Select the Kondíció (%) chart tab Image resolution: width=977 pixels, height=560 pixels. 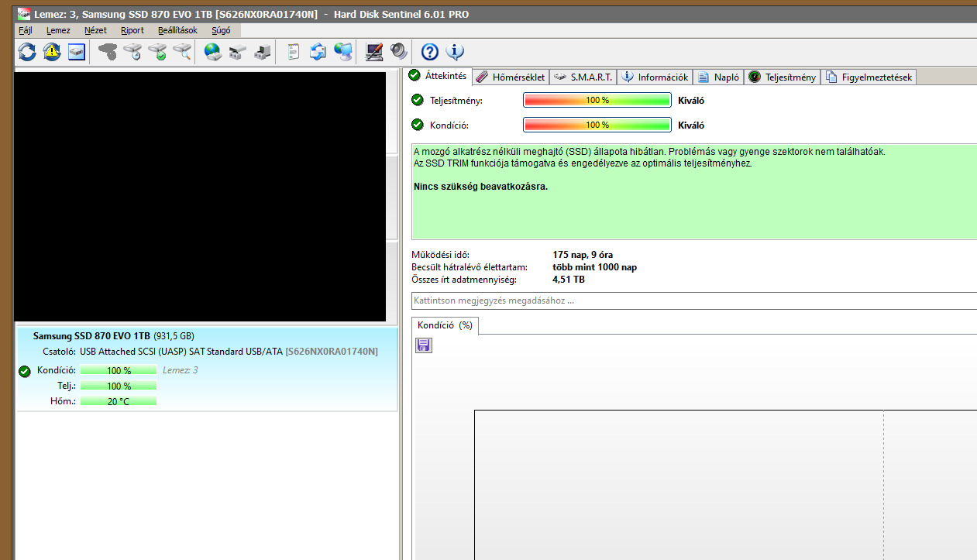point(445,325)
